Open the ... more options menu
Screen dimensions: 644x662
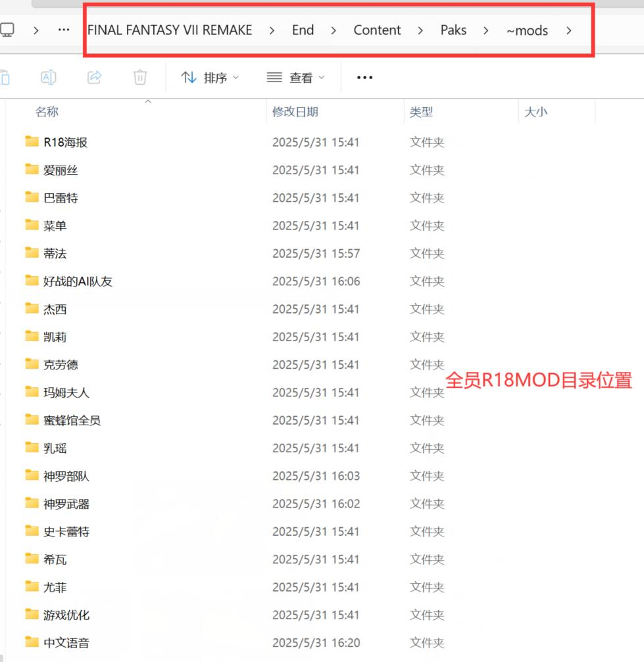click(x=364, y=77)
